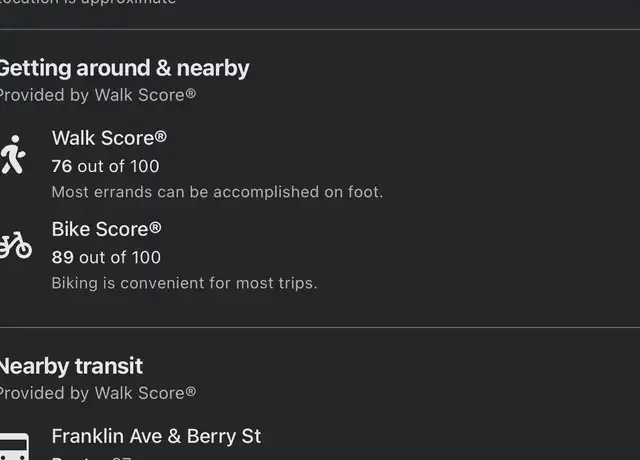Click Provided by Walk Score under Getting around
Viewport: 640px width, 460px height.
[x=98, y=96]
